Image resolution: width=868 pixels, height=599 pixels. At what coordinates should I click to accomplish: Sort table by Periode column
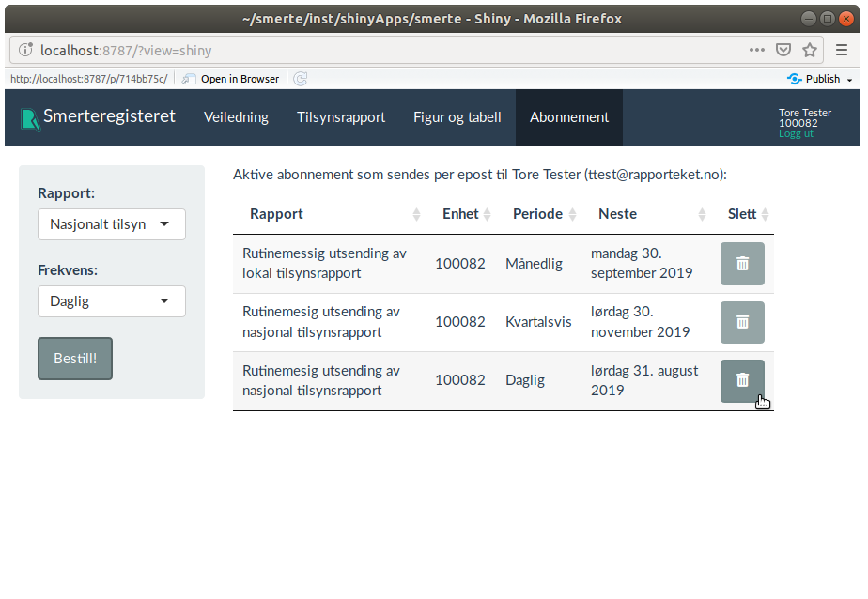click(x=538, y=214)
